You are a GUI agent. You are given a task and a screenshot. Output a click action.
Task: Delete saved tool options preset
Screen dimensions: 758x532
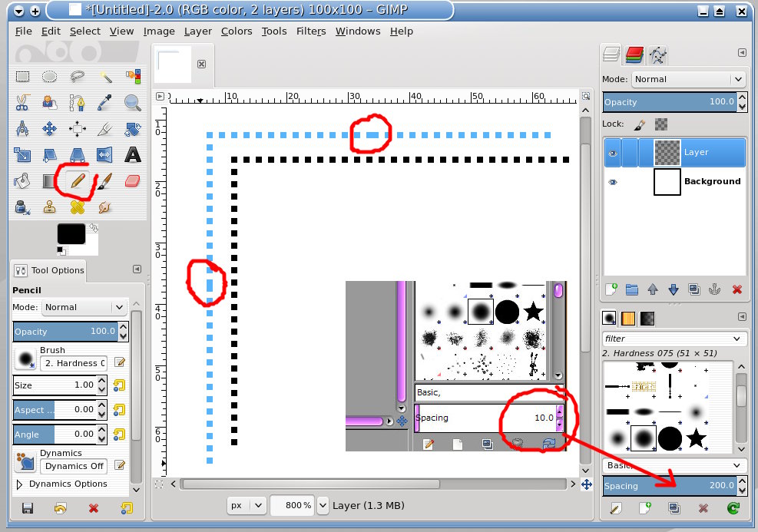coord(94,508)
